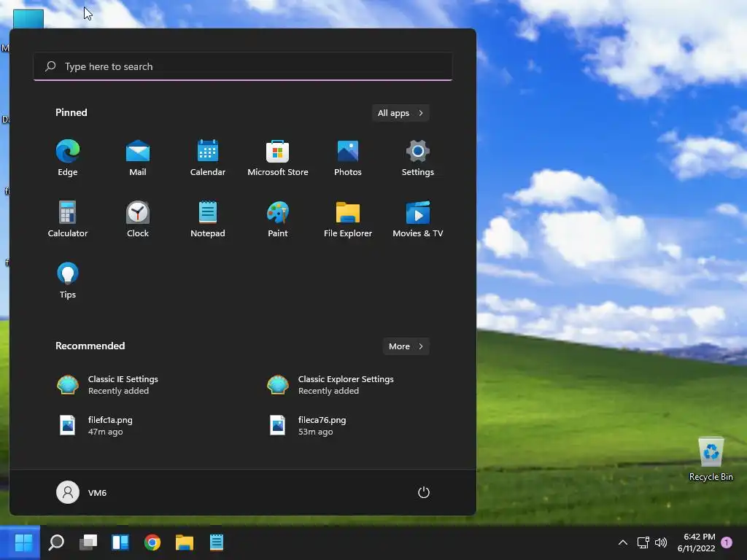Open Microsoft Store
Image resolution: width=747 pixels, height=560 pixels.
point(278,158)
